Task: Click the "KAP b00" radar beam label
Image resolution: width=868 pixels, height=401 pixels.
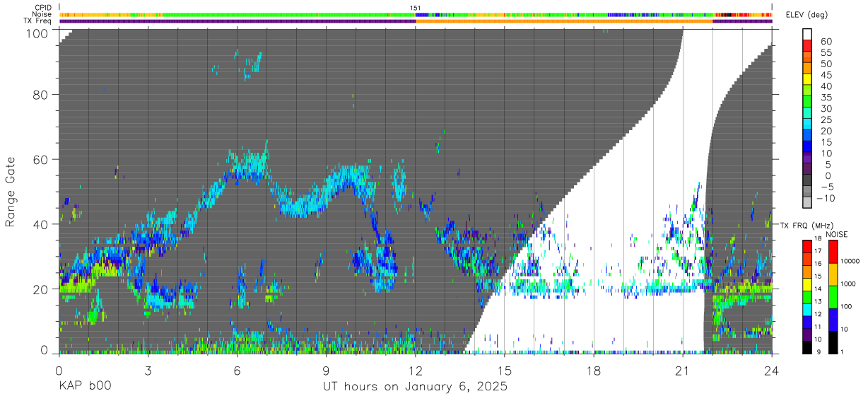Action: [84, 386]
